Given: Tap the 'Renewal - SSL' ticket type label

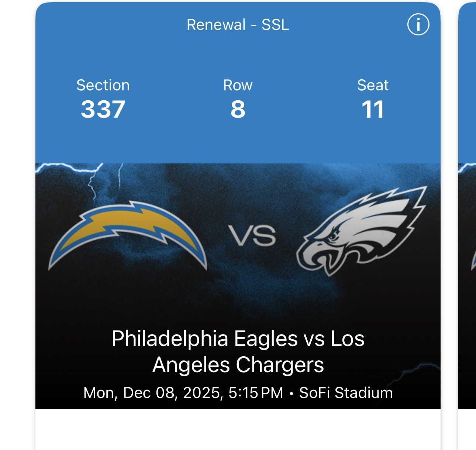Looking at the screenshot, I should click(x=237, y=25).
